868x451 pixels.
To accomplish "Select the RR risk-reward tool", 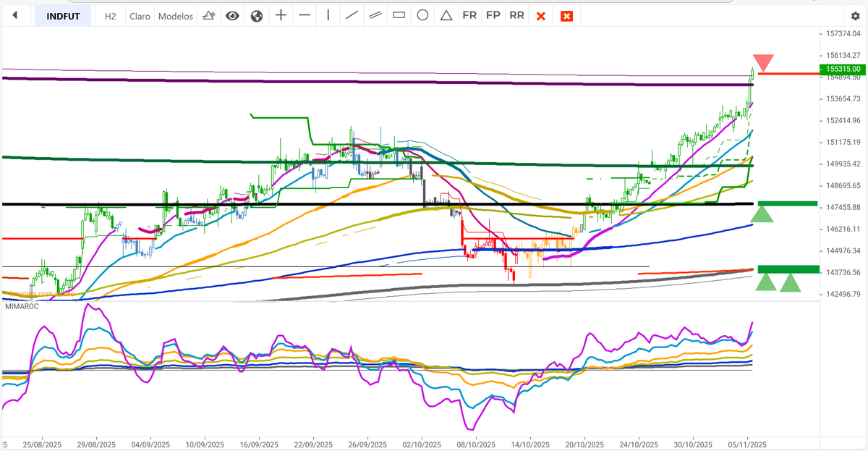I will click(x=516, y=15).
